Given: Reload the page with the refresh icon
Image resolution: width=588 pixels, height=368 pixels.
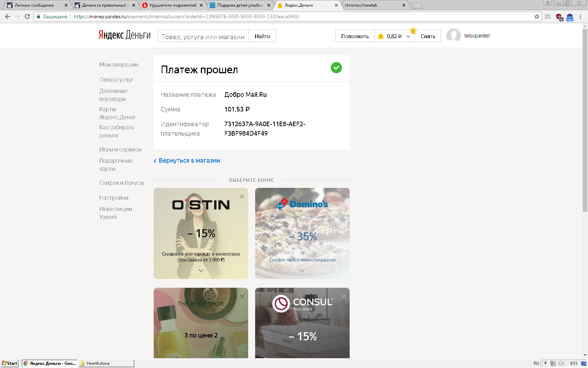Looking at the screenshot, I should click(27, 16).
